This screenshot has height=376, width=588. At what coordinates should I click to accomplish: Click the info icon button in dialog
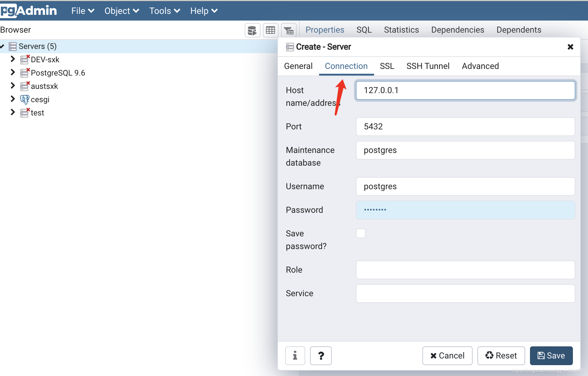(x=295, y=355)
